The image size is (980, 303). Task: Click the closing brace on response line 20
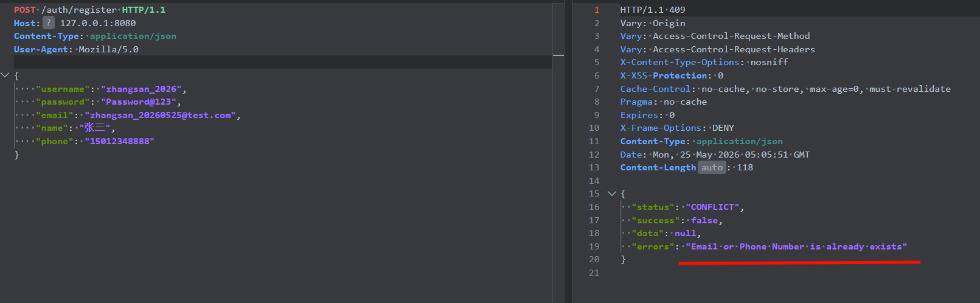tap(623, 259)
